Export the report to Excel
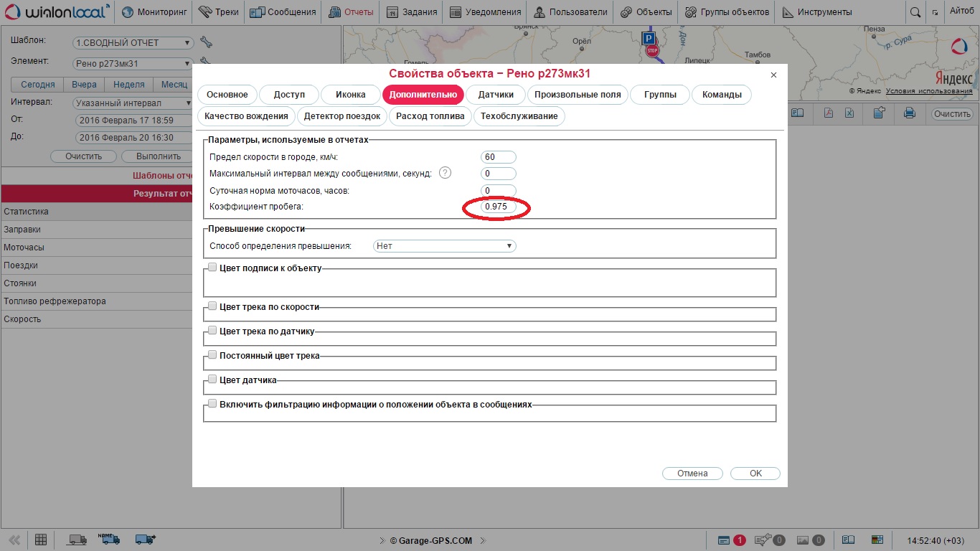The image size is (980, 551). pos(849,113)
